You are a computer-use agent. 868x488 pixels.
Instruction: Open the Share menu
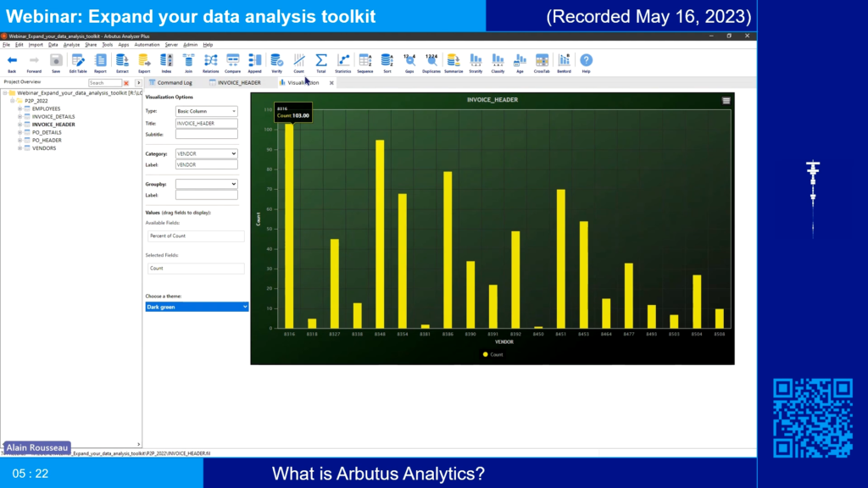(x=91, y=45)
